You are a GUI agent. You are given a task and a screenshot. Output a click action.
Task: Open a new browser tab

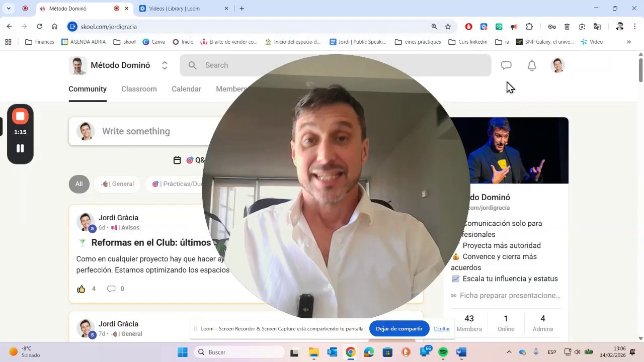click(x=242, y=9)
